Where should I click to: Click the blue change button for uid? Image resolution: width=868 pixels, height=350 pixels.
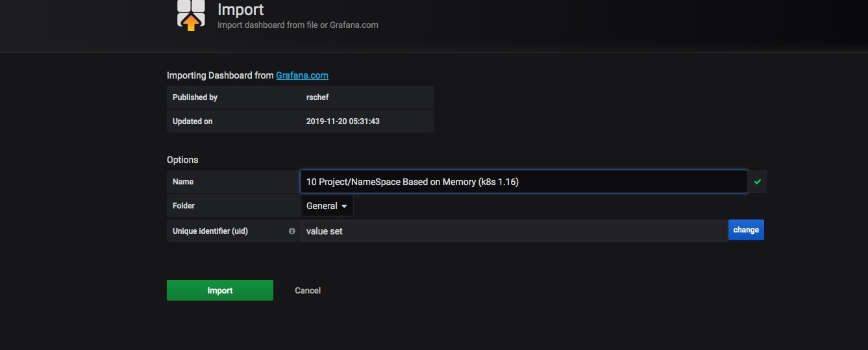(x=746, y=230)
